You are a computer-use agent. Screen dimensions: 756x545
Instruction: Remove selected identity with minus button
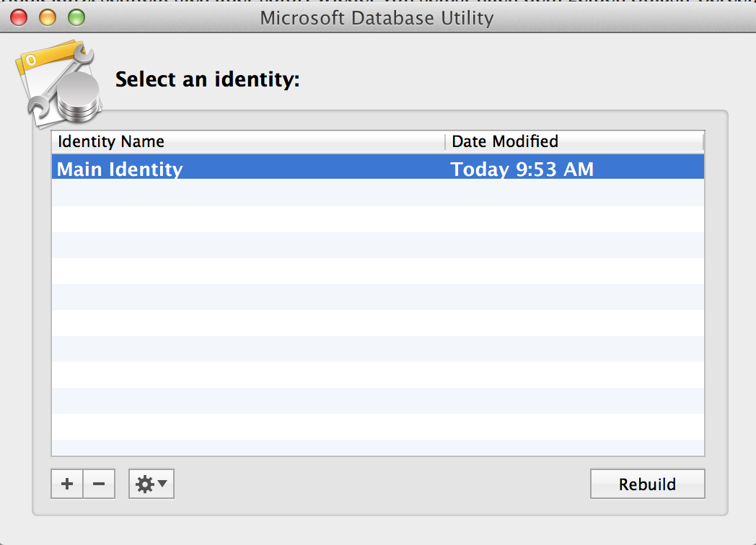(99, 483)
